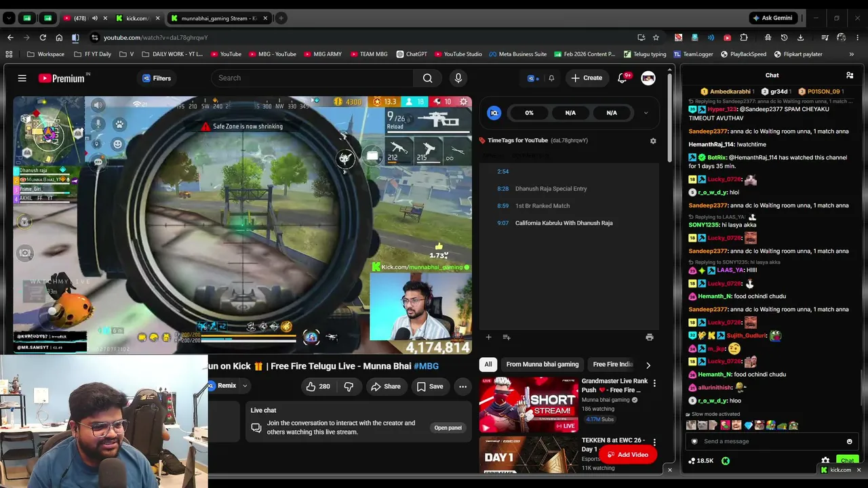Toggle the All filter chip
The image size is (868, 488).
coord(488,365)
